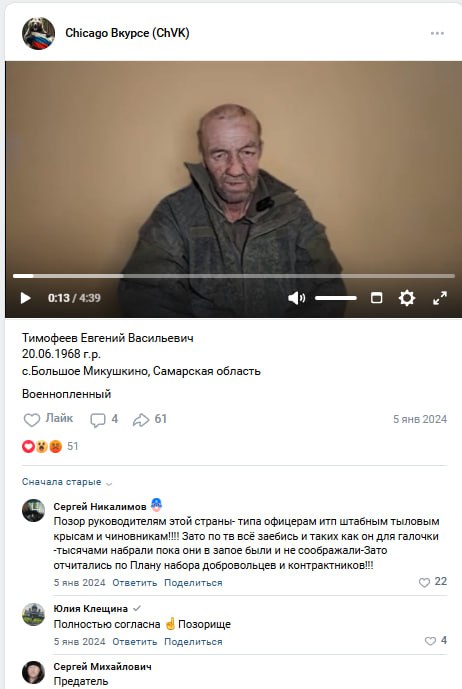Open video settings gear
Image resolution: width=462 pixels, height=689 pixels.
click(x=407, y=298)
